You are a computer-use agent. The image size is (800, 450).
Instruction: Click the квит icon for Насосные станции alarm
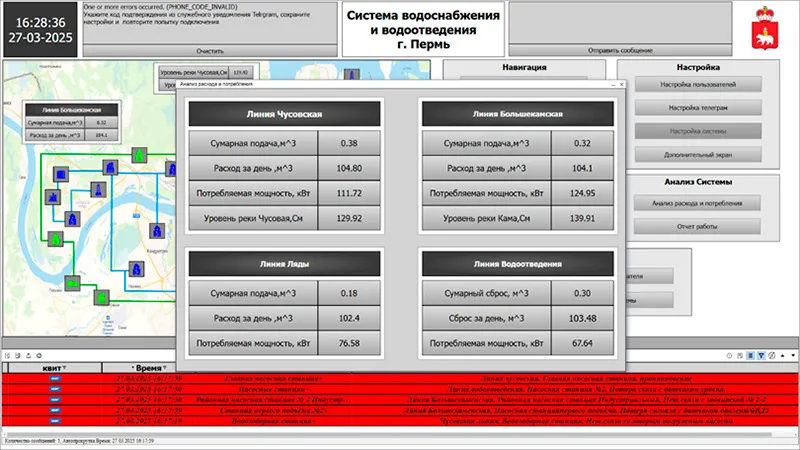[55, 390]
